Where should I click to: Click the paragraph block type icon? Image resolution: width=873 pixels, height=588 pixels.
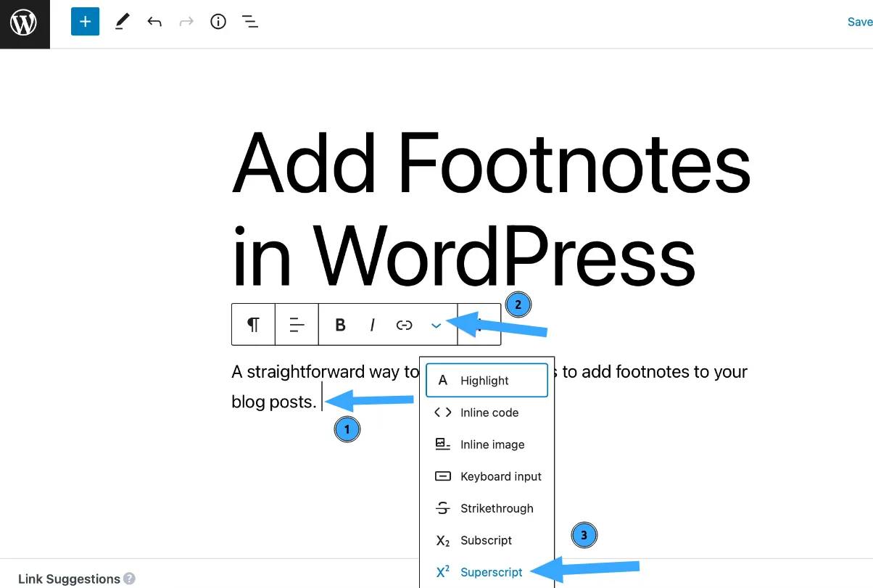[253, 324]
